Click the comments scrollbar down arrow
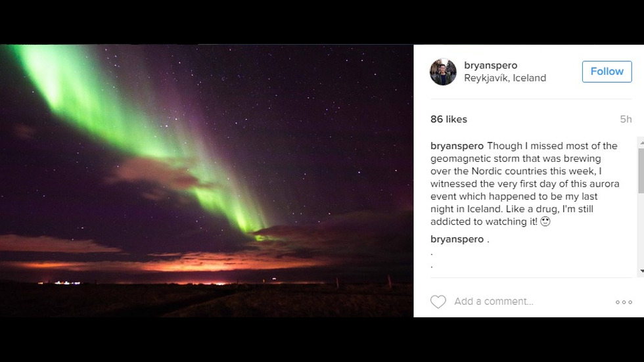This screenshot has height=362, width=644. 641,272
